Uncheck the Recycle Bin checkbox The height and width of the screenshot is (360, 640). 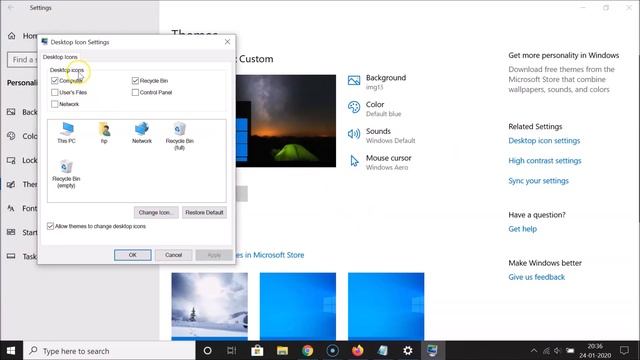[135, 81]
